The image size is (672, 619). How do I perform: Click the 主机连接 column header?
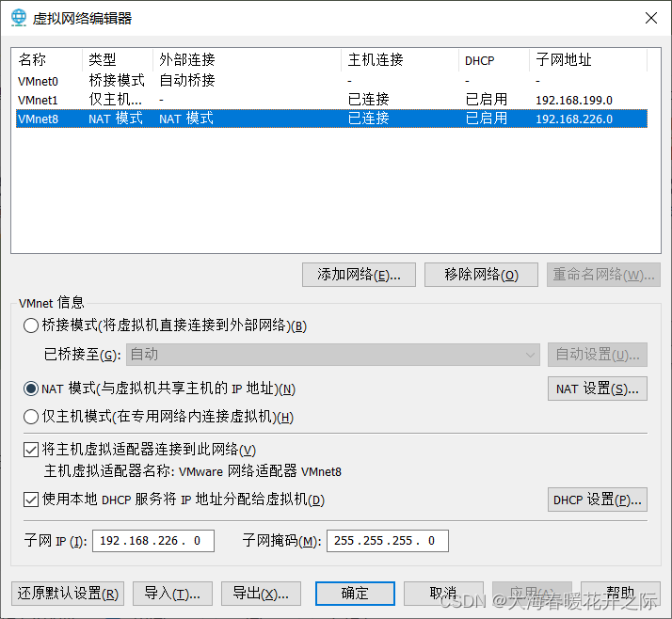tap(400, 59)
